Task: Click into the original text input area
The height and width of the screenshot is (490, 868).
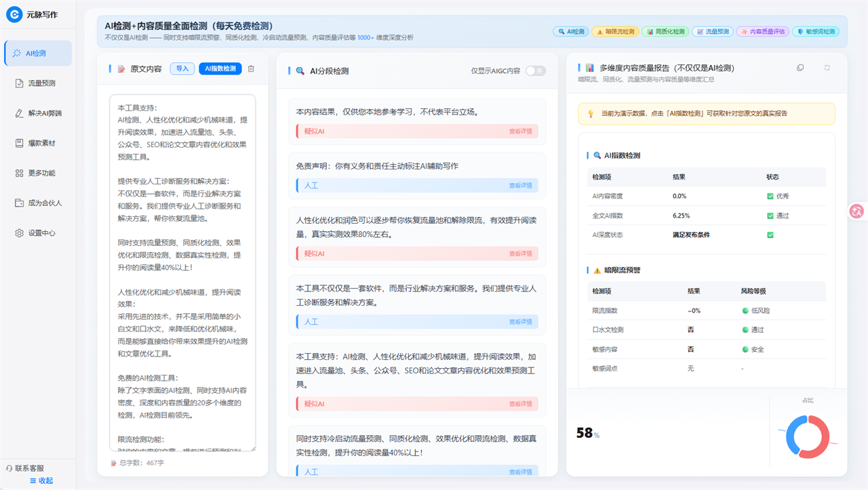Action: (182, 272)
